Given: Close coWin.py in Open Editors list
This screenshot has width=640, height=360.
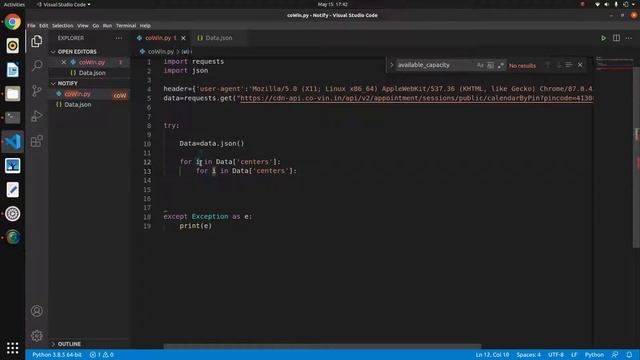Looking at the screenshot, I should click(x=64, y=62).
